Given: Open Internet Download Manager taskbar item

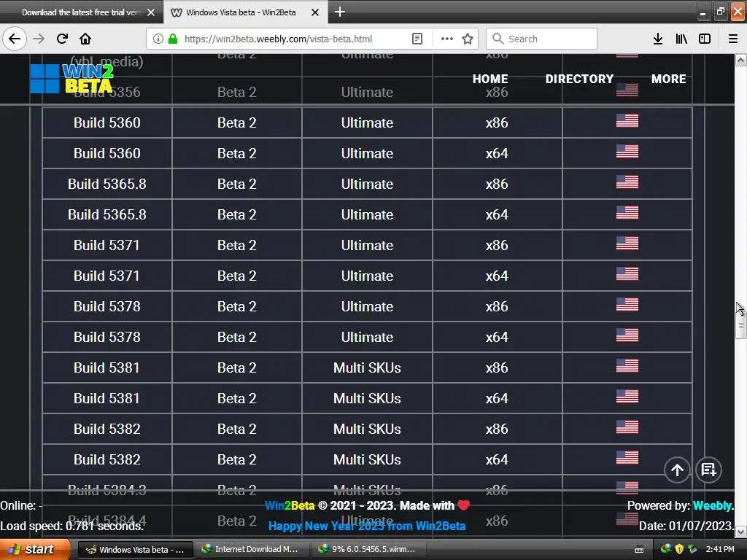Looking at the screenshot, I should (x=252, y=550).
